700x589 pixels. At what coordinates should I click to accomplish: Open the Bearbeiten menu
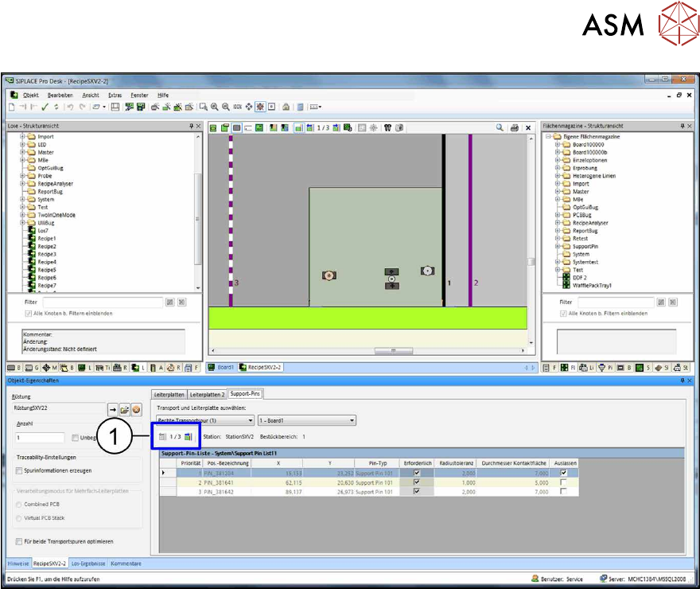click(x=60, y=95)
